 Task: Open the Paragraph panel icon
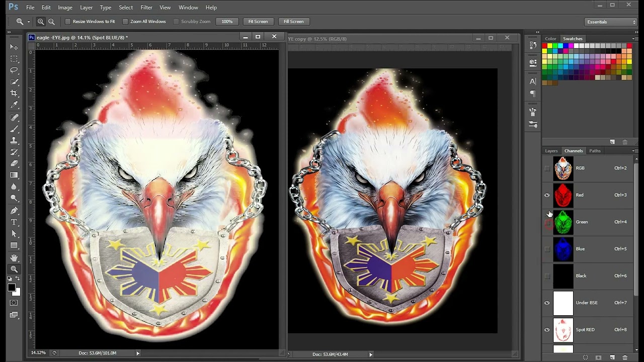pos(533,94)
